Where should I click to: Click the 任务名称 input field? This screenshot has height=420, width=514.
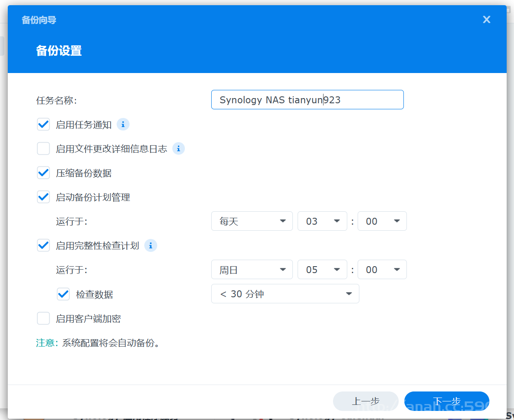pos(308,100)
